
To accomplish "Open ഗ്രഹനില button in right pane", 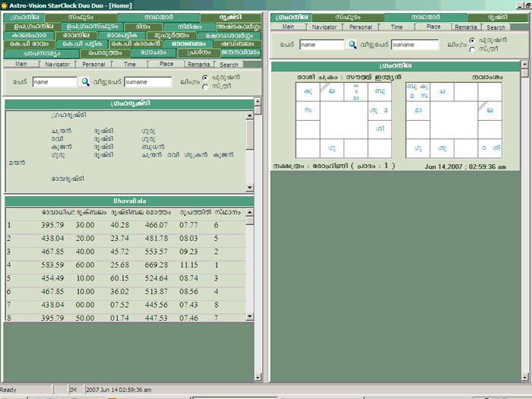I will (x=291, y=17).
